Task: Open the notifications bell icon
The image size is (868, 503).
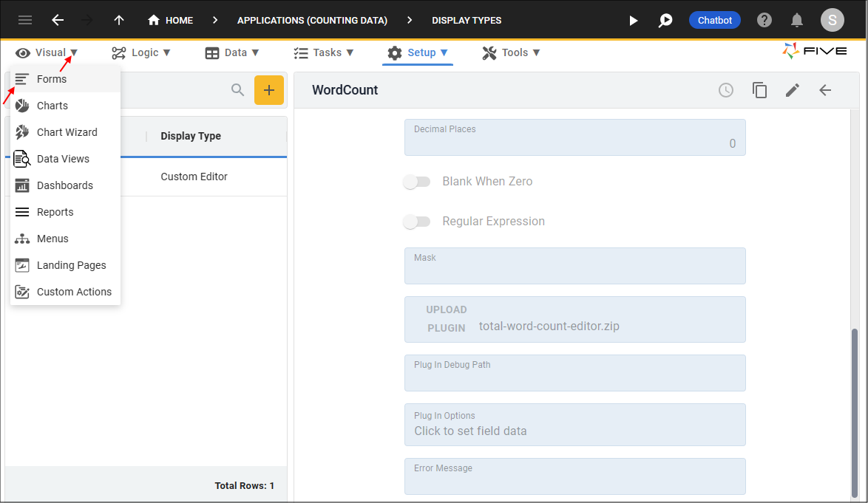Action: (797, 21)
